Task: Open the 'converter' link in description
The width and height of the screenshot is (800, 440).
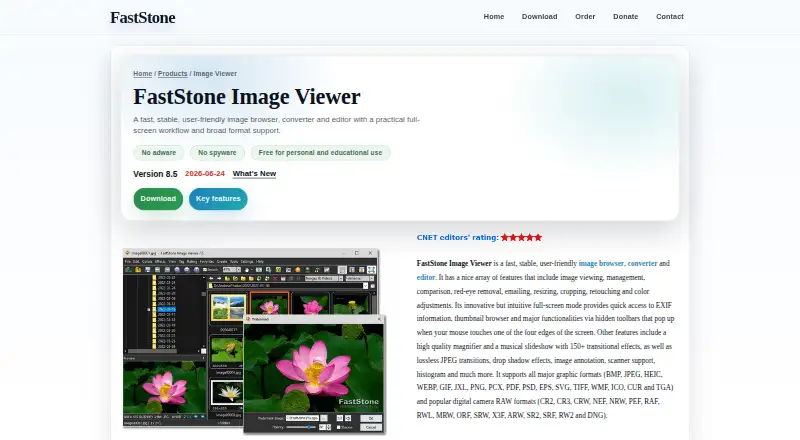Action: coord(642,263)
